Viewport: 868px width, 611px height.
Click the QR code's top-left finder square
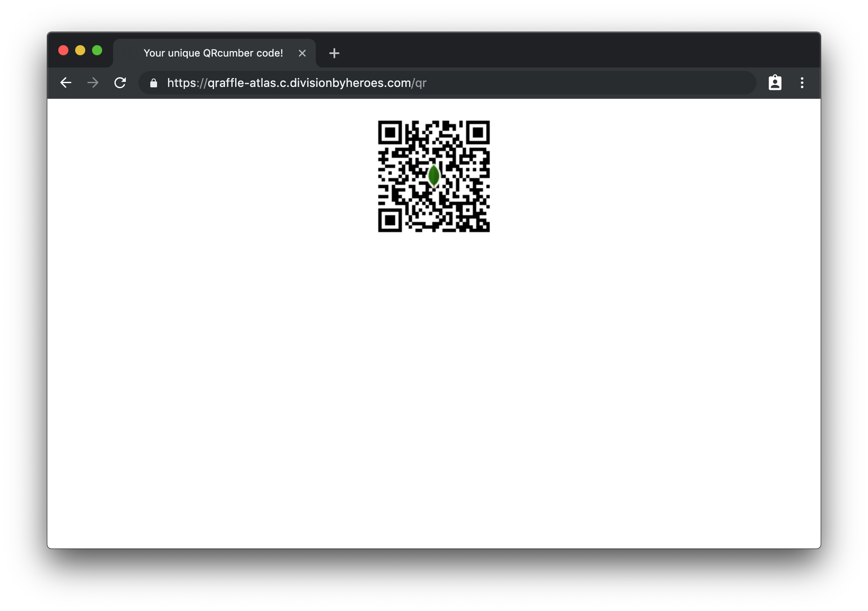pyautogui.click(x=390, y=133)
